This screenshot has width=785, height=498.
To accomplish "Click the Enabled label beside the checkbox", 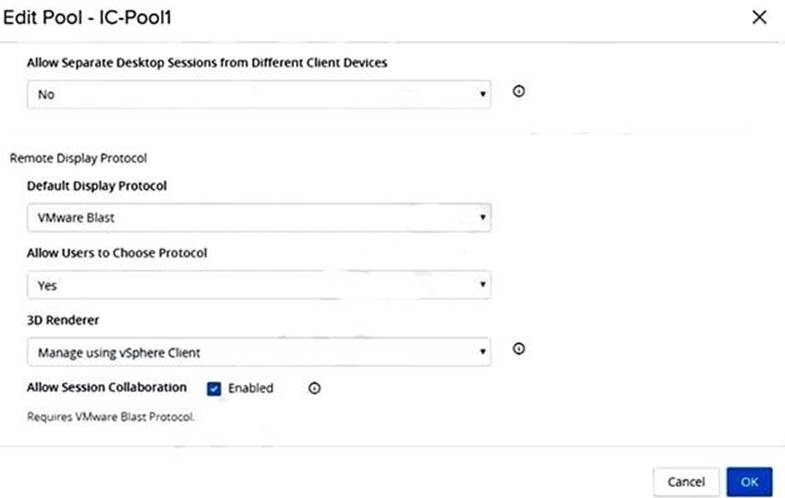I will tap(250, 388).
